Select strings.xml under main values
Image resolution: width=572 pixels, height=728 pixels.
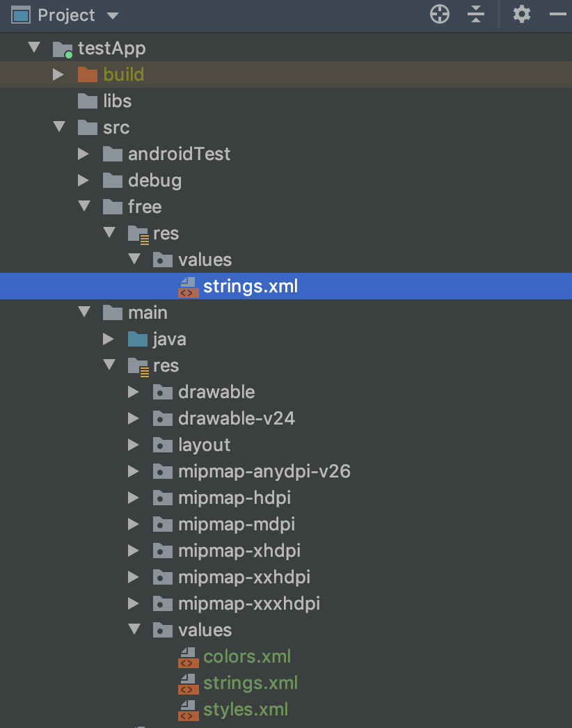pos(251,683)
